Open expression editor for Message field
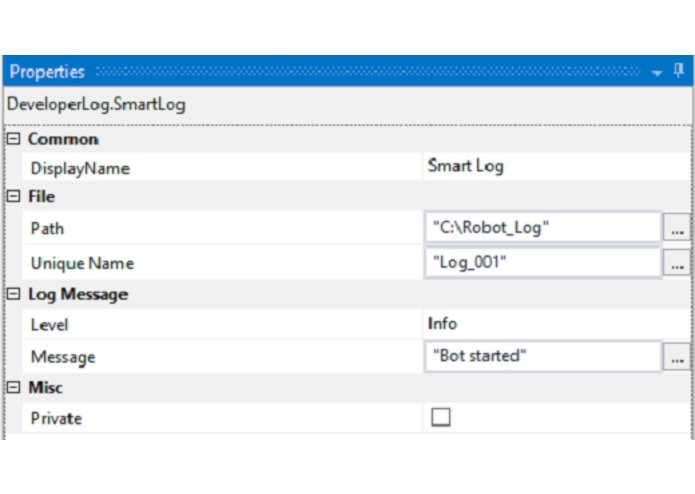695x494 pixels. [677, 356]
